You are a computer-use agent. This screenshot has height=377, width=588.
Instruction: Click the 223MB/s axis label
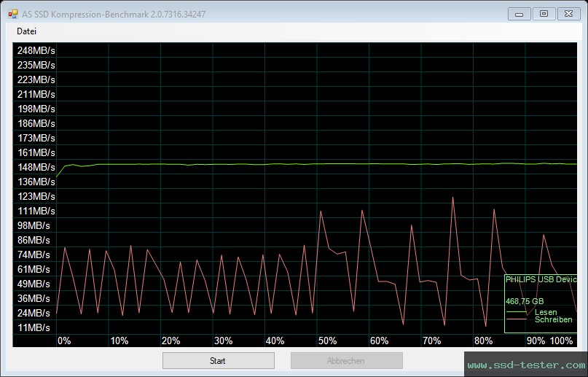point(36,79)
